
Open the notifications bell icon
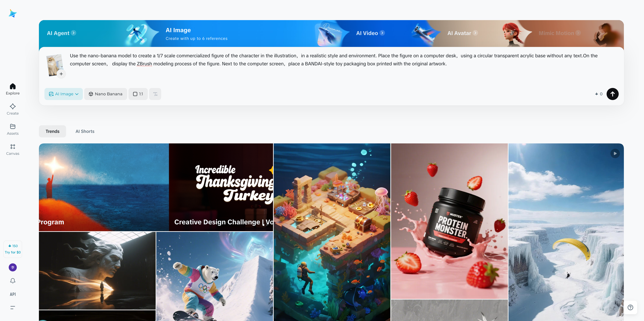(x=13, y=281)
